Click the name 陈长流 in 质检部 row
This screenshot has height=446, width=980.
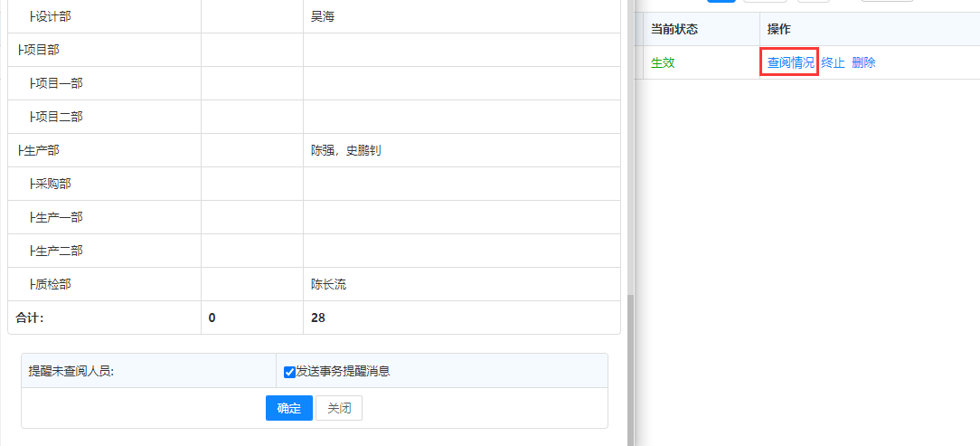pyautogui.click(x=328, y=284)
